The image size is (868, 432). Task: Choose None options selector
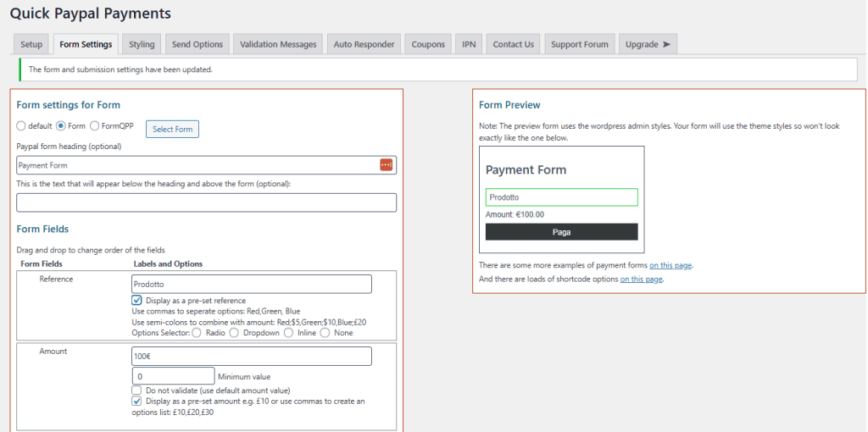[325, 332]
